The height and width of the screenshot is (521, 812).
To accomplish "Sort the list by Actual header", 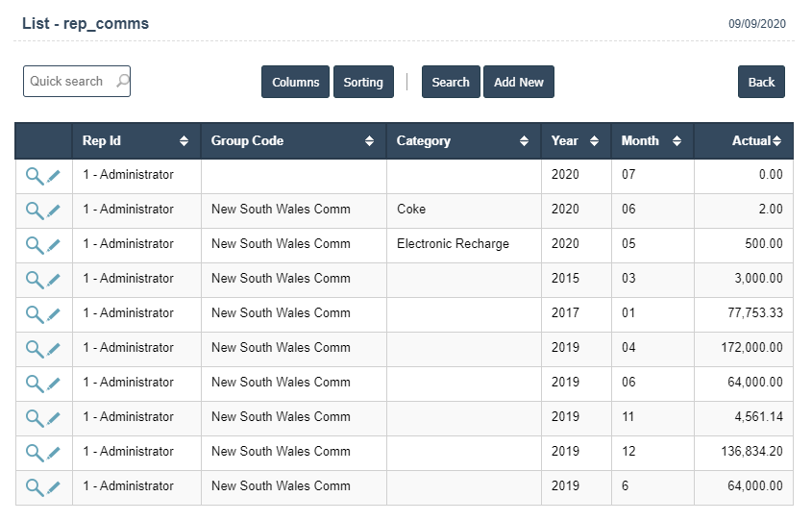I will coord(776,141).
